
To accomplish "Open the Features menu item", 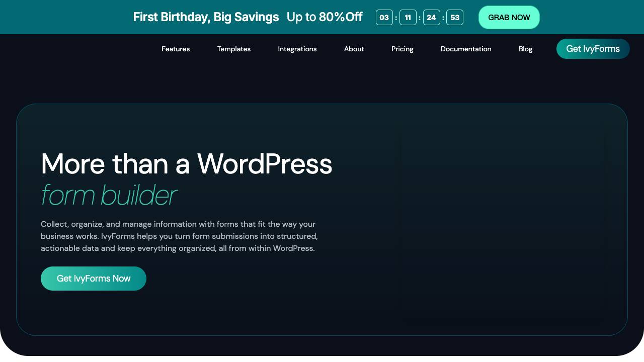I will [176, 49].
